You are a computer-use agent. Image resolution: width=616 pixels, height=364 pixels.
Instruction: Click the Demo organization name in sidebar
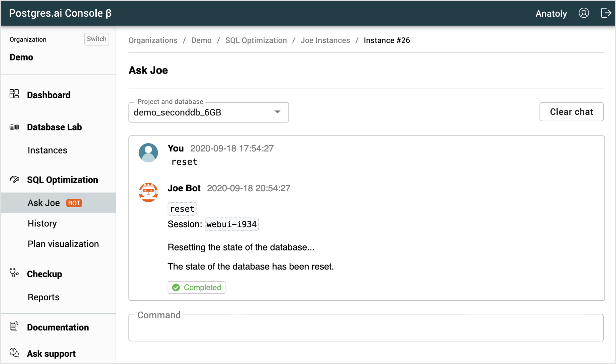pos(21,57)
